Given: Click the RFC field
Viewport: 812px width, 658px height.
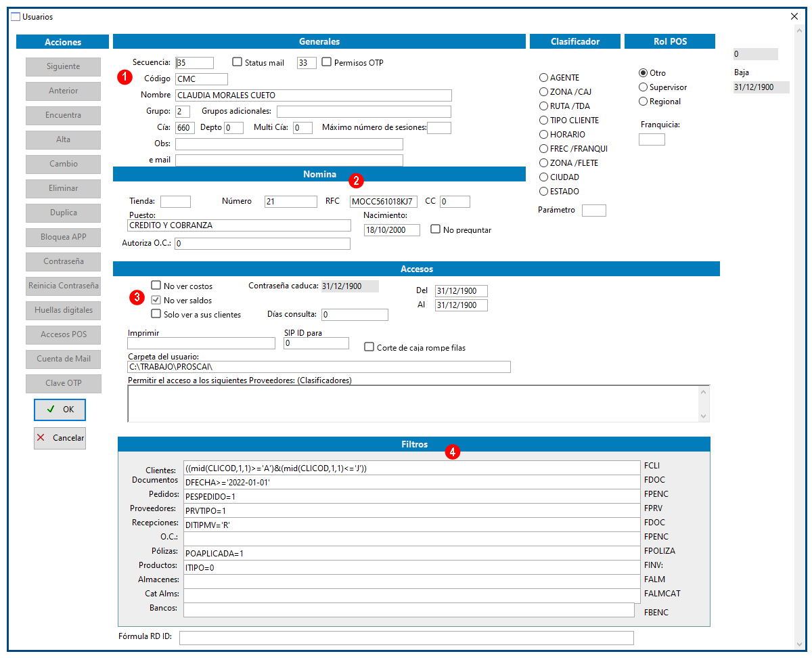Looking at the screenshot, I should tap(384, 202).
